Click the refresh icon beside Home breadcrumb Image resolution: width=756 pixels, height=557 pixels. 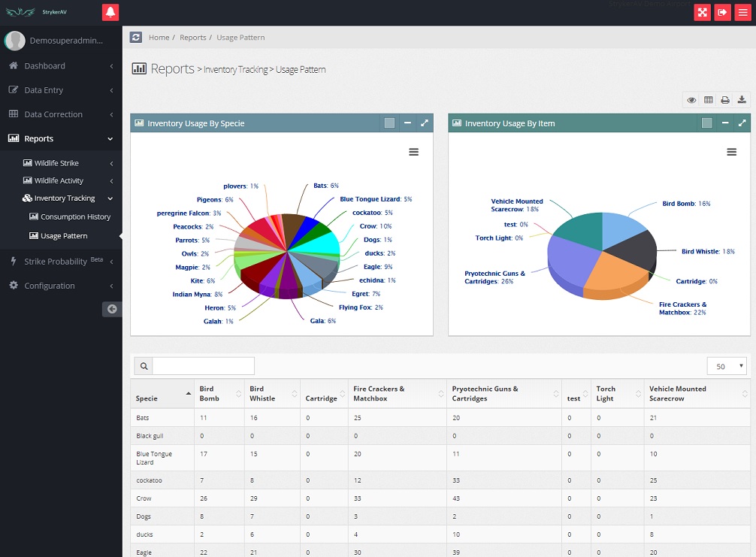coord(136,38)
